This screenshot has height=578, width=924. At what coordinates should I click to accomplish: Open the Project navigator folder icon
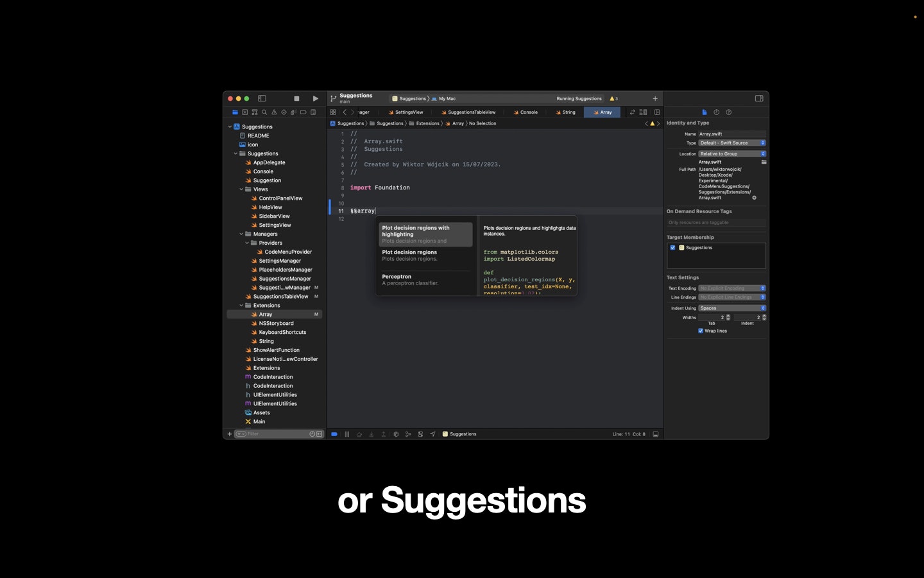(235, 112)
